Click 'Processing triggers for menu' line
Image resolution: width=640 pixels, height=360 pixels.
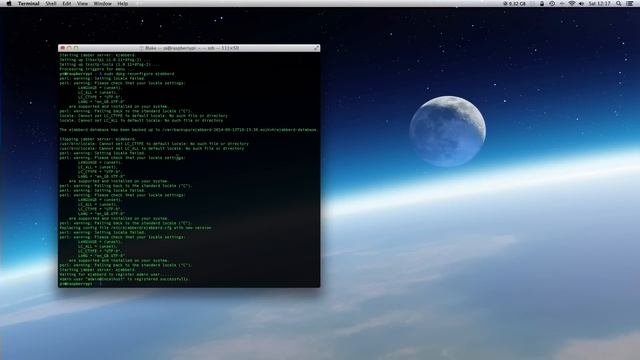pos(97,69)
